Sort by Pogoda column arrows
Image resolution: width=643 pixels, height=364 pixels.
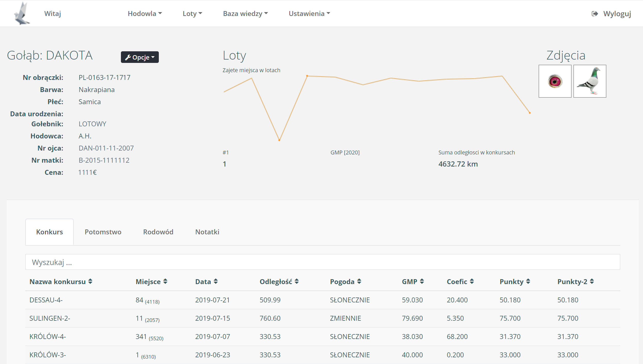(x=359, y=282)
